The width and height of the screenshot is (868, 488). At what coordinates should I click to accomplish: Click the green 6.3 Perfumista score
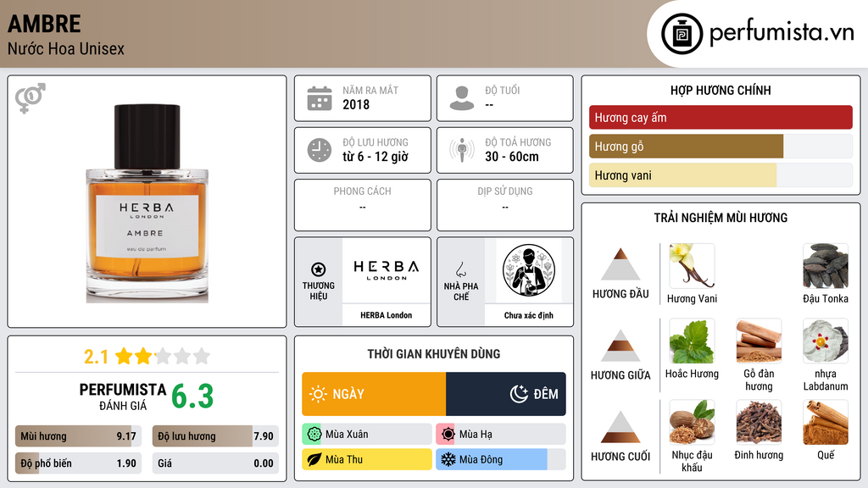click(x=192, y=396)
